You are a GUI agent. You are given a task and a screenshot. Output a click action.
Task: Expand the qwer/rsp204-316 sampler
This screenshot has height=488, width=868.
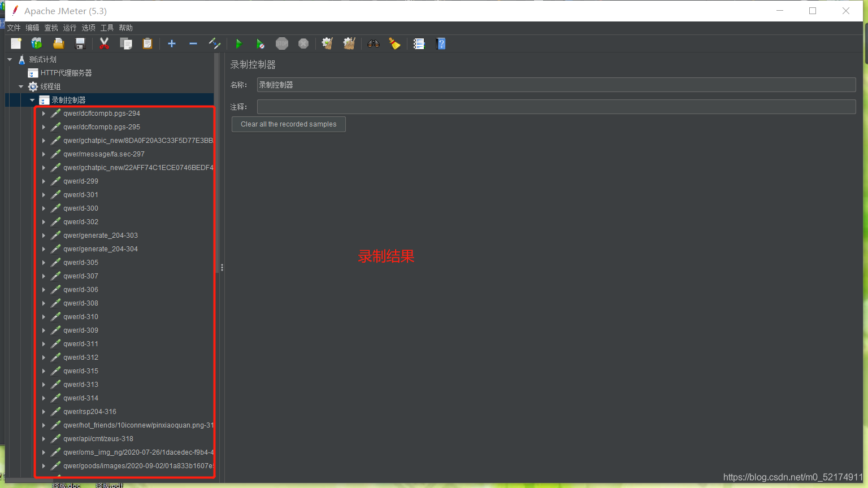click(44, 412)
